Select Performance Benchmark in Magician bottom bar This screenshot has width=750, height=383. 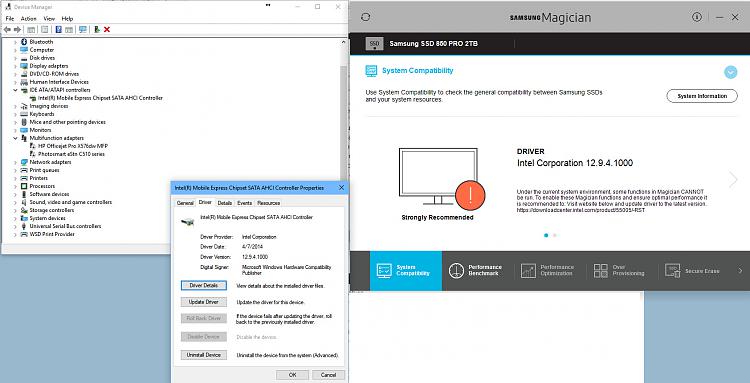coord(476,271)
